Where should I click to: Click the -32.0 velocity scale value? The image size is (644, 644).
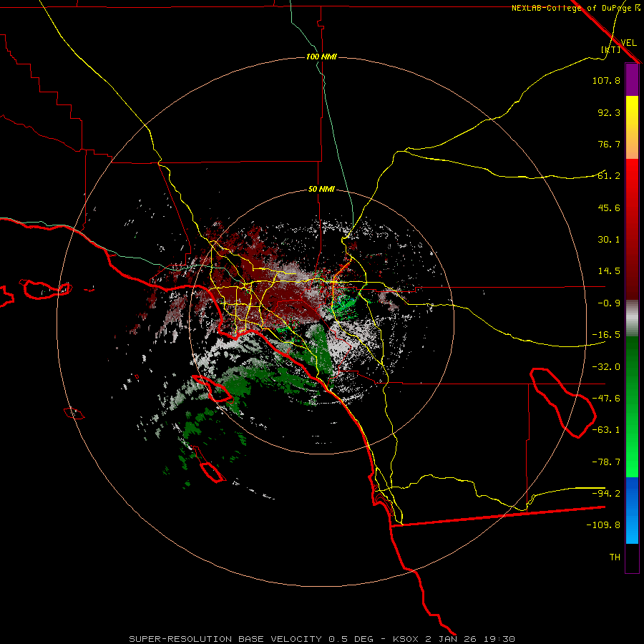[x=606, y=367]
